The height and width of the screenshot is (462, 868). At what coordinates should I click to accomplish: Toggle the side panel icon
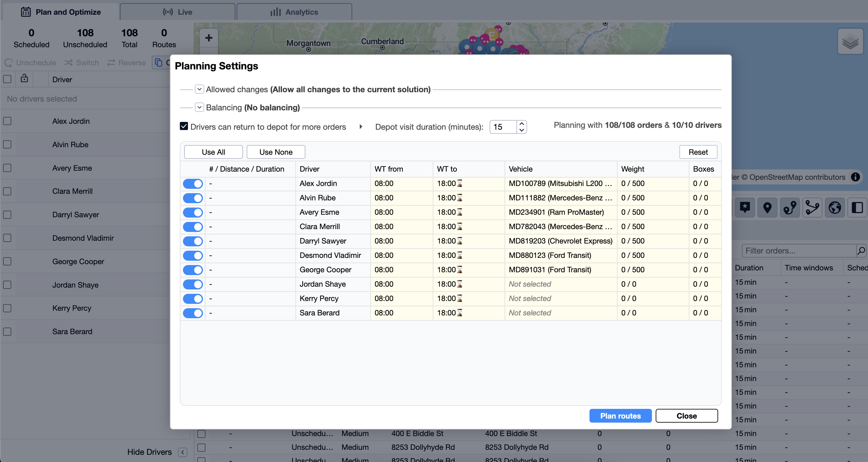click(857, 207)
